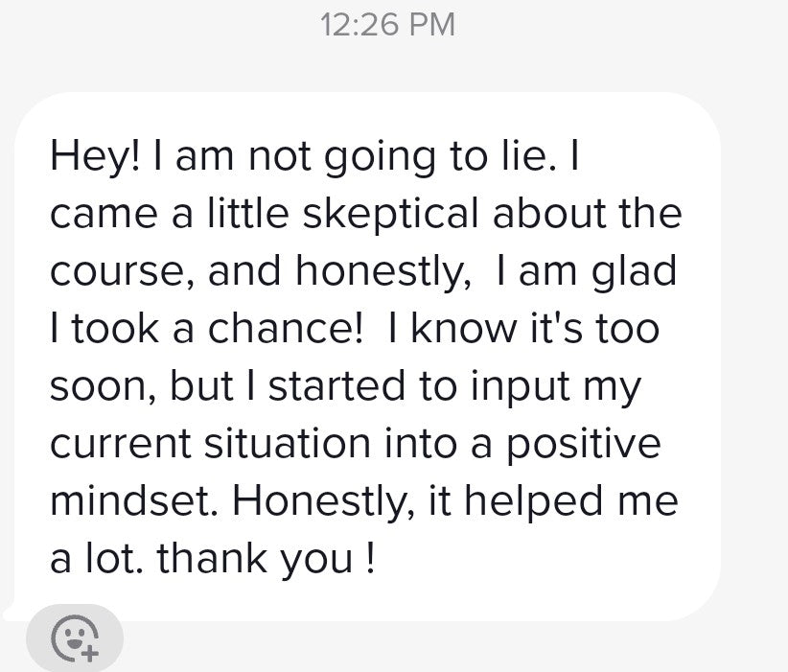Open the add reaction emoji button
This screenshot has width=788, height=672.
click(x=75, y=637)
